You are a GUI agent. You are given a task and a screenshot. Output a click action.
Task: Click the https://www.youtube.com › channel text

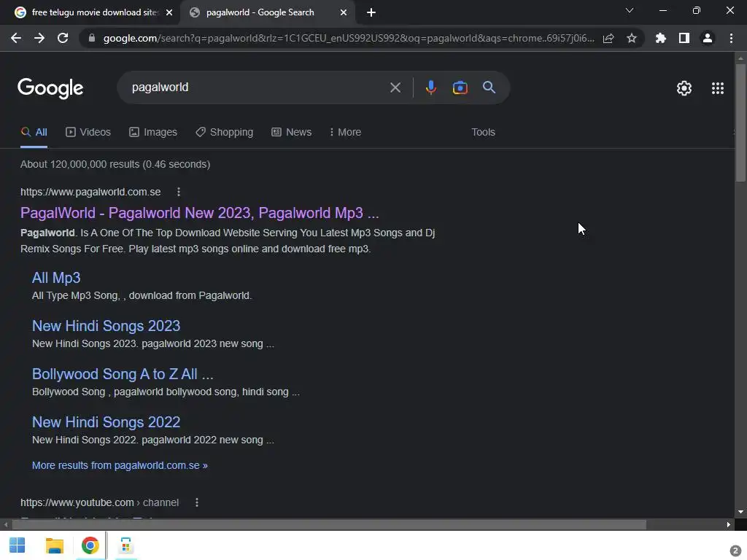[x=99, y=502]
